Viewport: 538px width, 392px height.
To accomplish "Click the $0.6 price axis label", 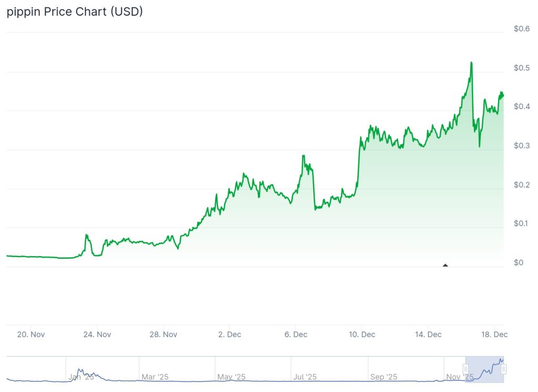I will coord(521,29).
